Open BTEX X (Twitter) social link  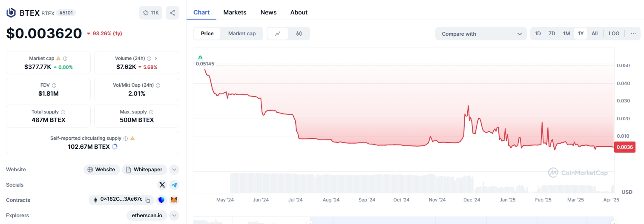(162, 185)
